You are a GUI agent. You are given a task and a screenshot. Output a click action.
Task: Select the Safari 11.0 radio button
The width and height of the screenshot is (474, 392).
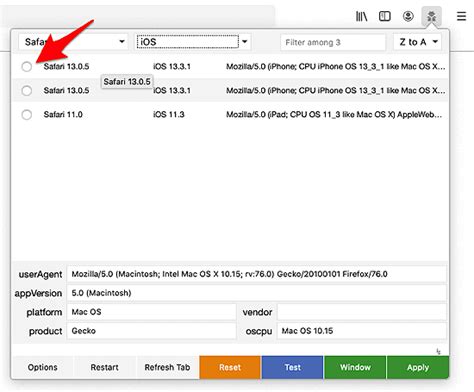(x=27, y=115)
